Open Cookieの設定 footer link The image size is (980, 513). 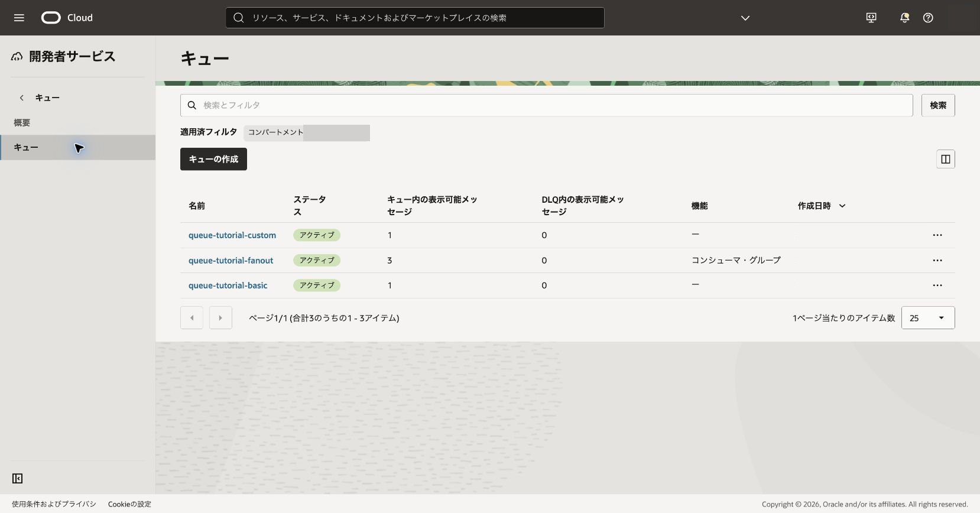(129, 504)
